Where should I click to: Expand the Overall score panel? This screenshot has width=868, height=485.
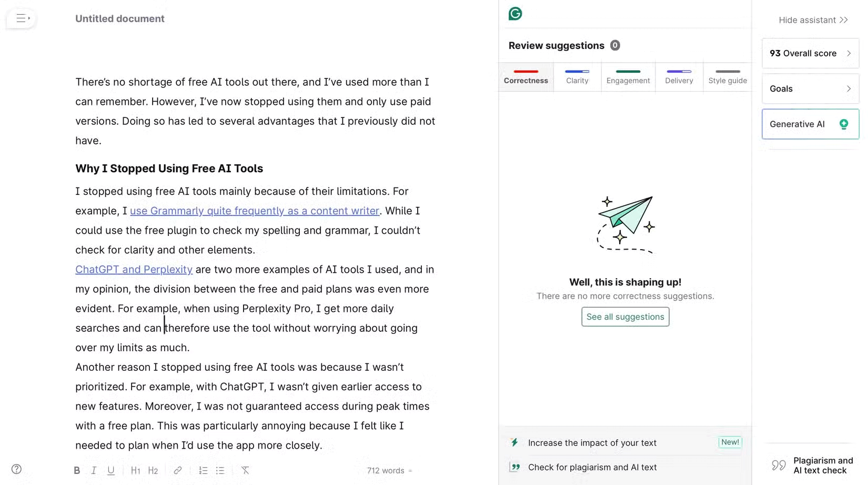(x=810, y=53)
